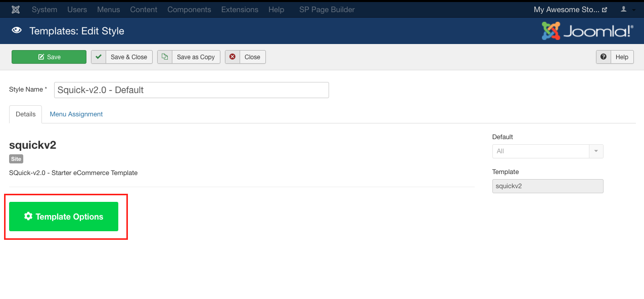
Task: Click the 'Default' field label
Action: 502,137
